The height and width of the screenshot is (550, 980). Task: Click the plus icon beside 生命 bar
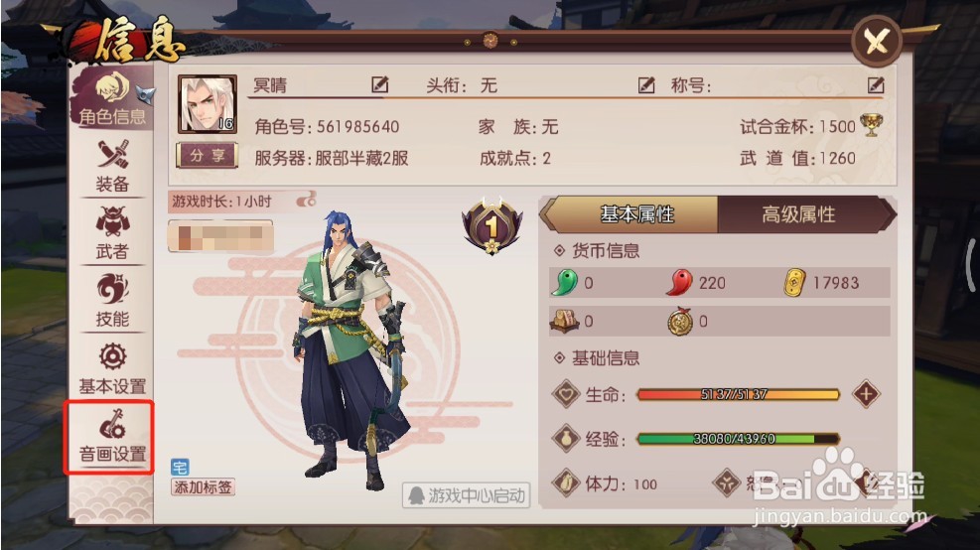866,394
